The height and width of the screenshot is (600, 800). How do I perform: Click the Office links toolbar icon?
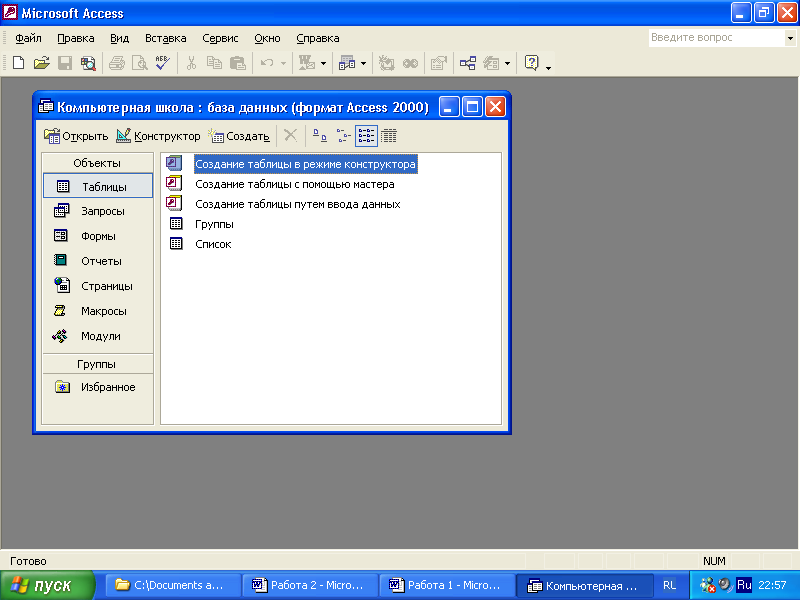click(307, 63)
